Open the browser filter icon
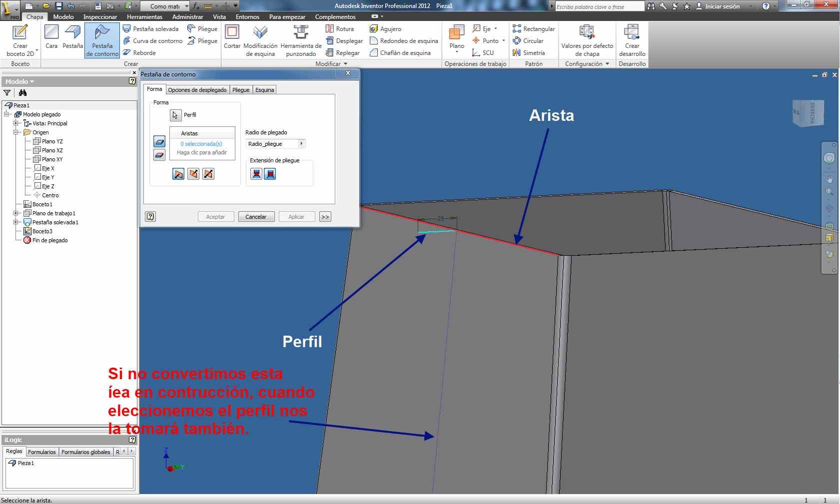840x504 pixels. tap(7, 93)
